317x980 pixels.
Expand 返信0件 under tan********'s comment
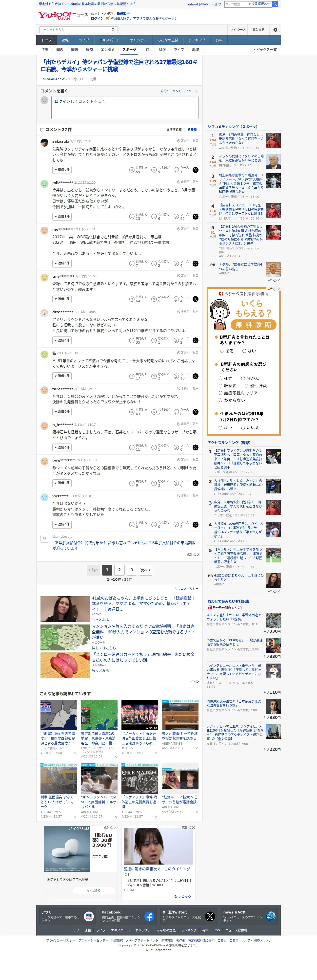[x=62, y=412]
